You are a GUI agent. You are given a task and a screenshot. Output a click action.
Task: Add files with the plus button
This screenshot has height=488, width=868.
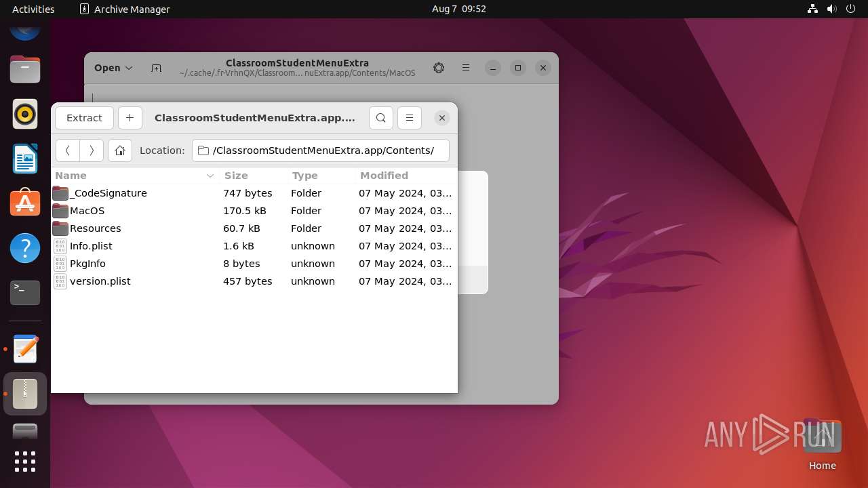[x=130, y=118]
